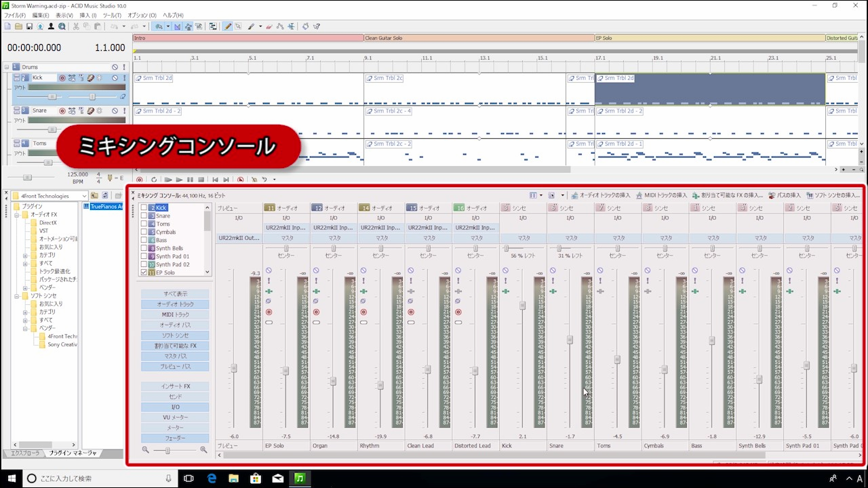Click the すべて表示 button in mixer

[175, 294]
